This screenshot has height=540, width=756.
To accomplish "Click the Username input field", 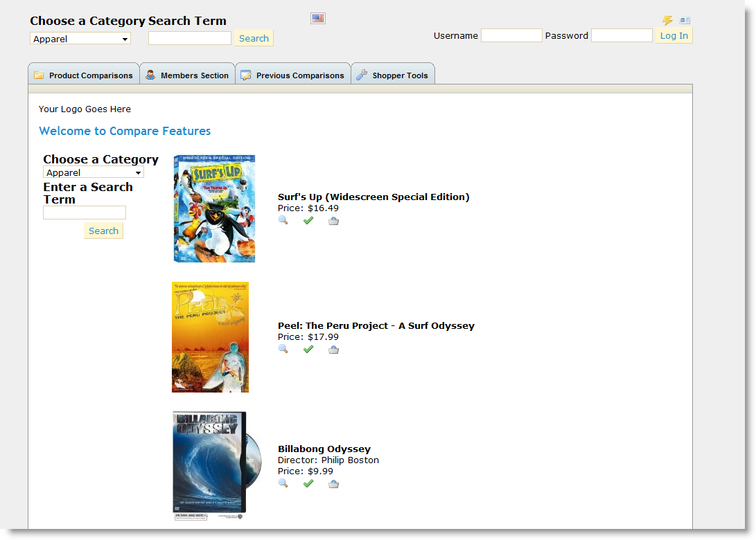I will pos(511,35).
